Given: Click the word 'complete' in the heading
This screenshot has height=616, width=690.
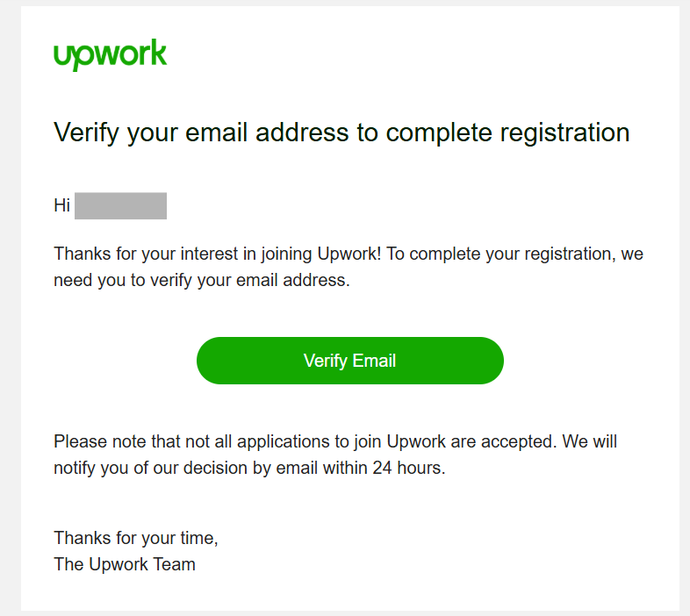Looking at the screenshot, I should coord(439,133).
